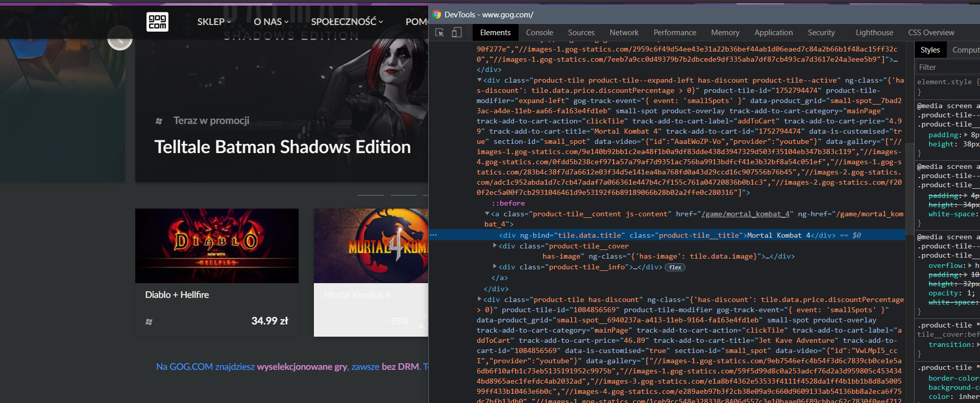Click the GOG.com logo
The height and width of the screenshot is (403, 980).
click(x=157, y=22)
